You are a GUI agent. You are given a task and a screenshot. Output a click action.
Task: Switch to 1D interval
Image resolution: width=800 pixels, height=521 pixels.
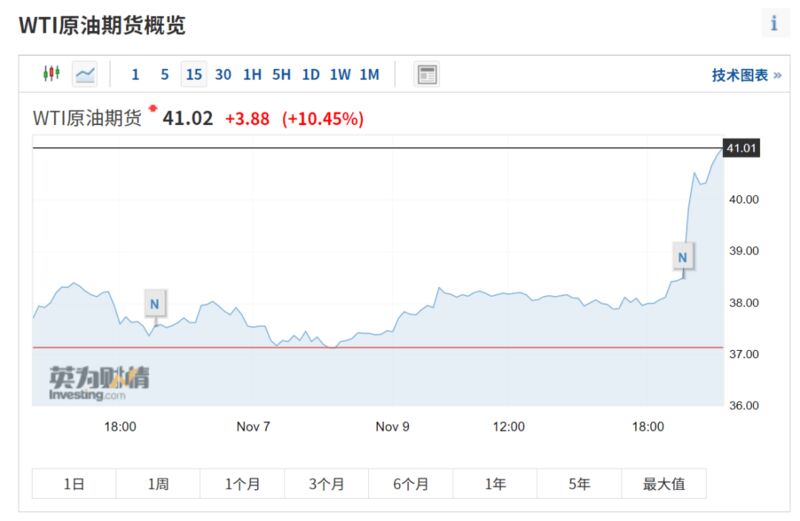[311, 74]
